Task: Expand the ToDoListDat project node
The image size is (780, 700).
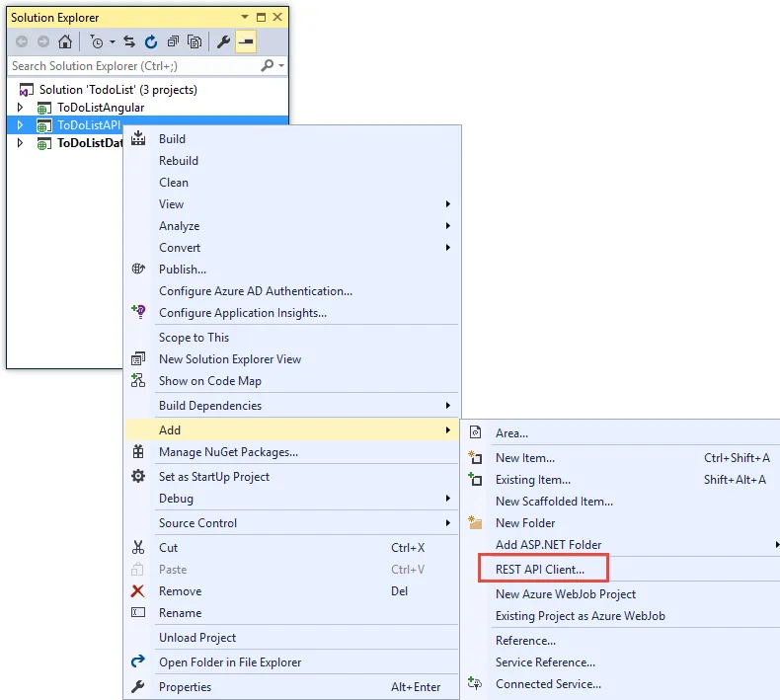Action: [20, 143]
